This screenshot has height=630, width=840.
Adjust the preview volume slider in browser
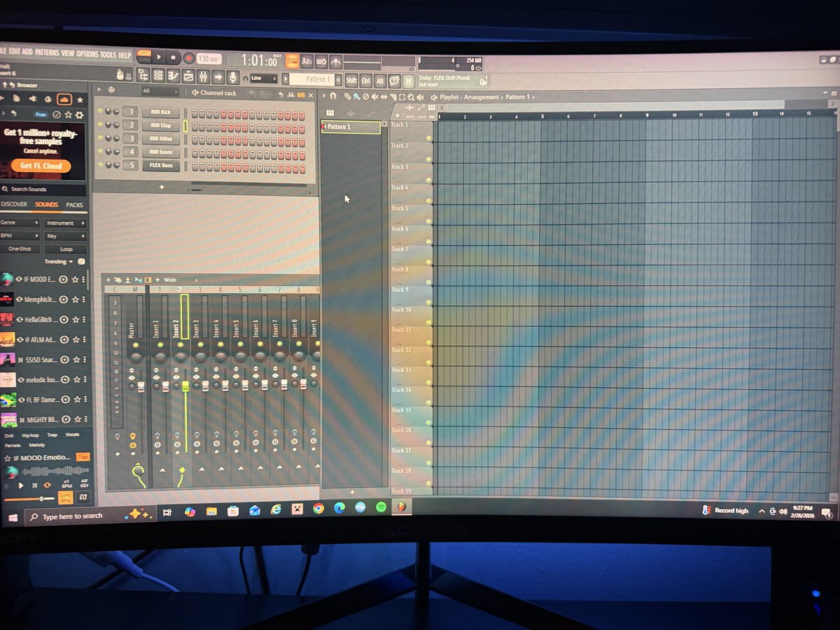29,499
